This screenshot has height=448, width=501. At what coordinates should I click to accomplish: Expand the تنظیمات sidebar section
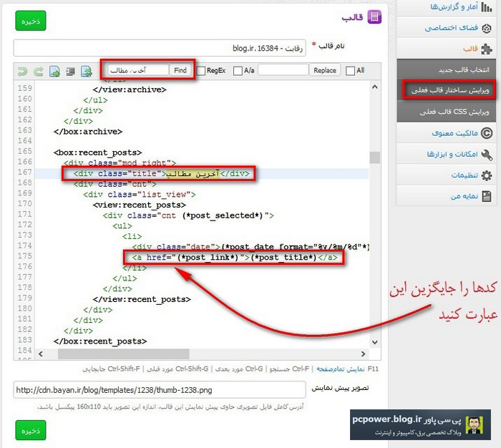pos(459,175)
